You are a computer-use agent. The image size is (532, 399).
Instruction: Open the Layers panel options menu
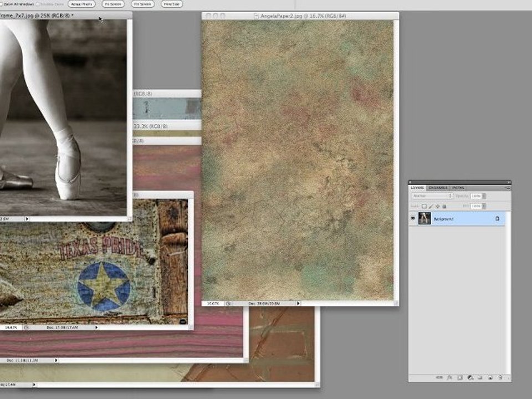508,188
